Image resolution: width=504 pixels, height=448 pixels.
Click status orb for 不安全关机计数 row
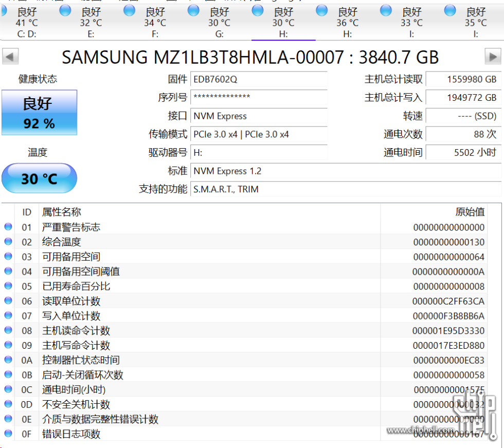[x=8, y=404]
